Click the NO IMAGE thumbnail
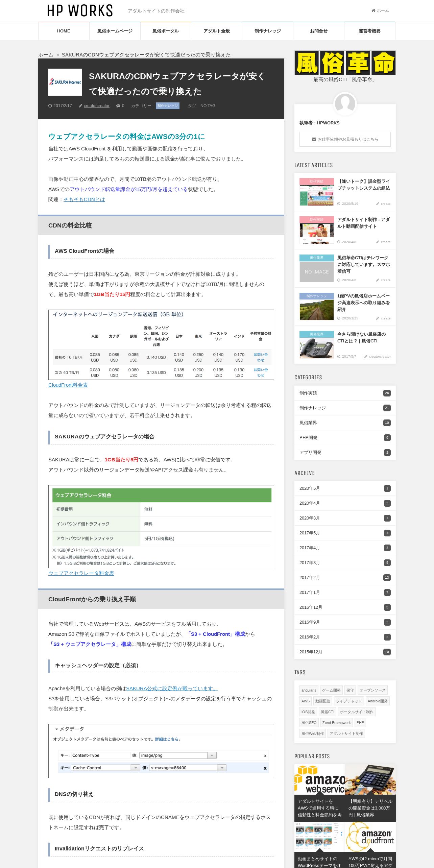Image resolution: width=434 pixels, height=868 pixels. [x=317, y=271]
